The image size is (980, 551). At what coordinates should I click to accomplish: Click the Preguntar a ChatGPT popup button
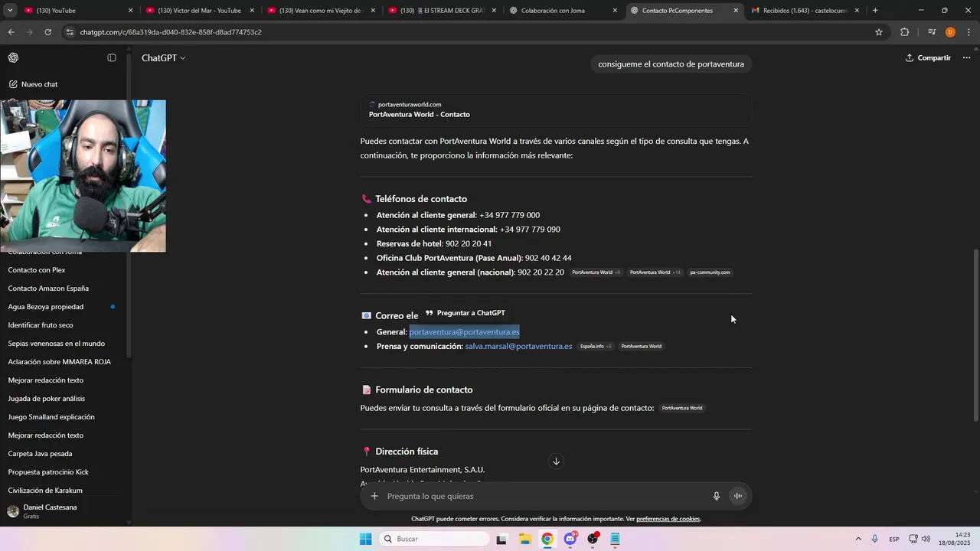point(465,313)
